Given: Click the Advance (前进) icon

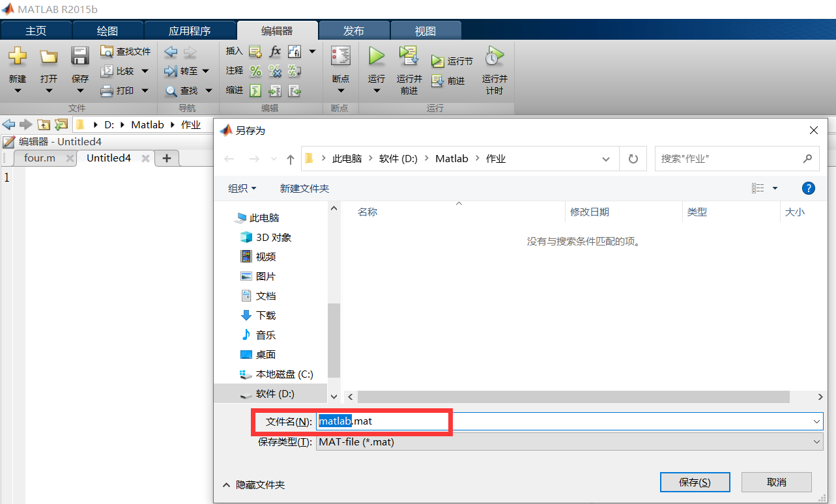Looking at the screenshot, I should point(437,81).
